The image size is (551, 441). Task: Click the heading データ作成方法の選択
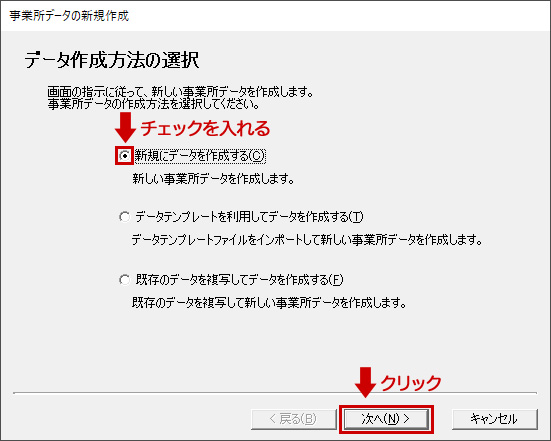point(112,60)
